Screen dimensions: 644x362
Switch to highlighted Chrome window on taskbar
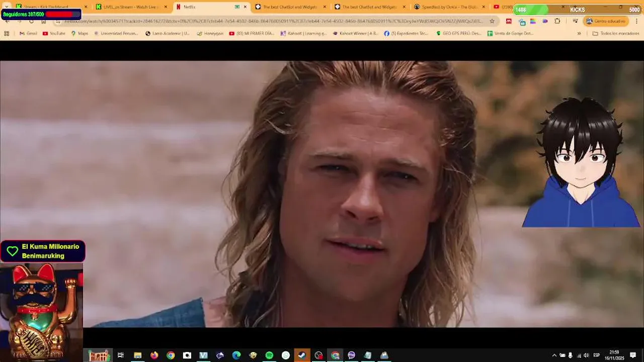pyautogui.click(x=335, y=355)
